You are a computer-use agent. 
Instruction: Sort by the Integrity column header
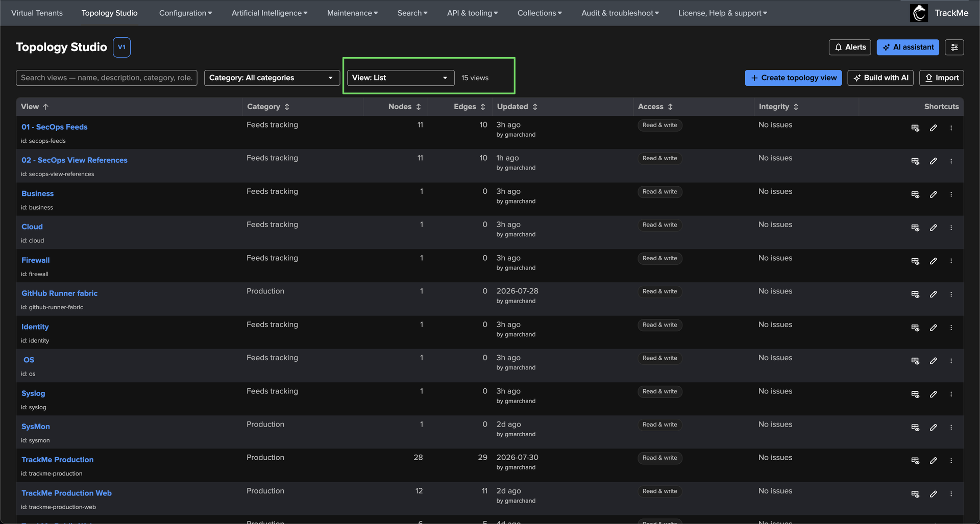[778, 107]
